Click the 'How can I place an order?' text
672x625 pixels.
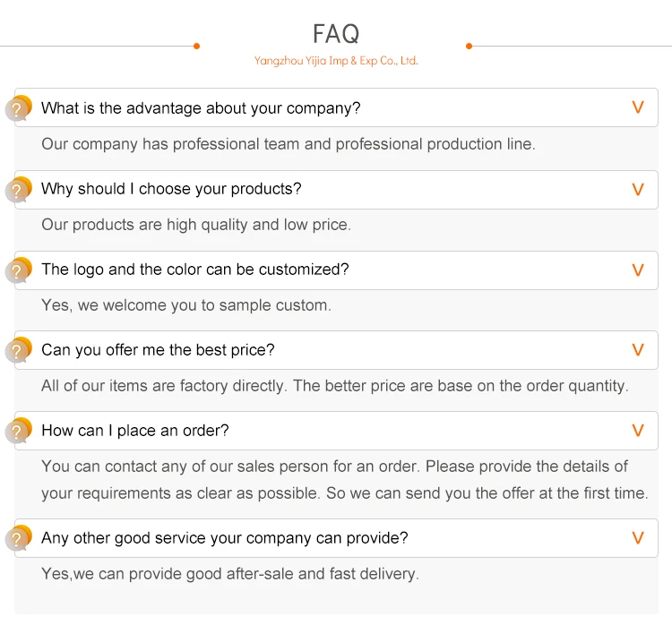pyautogui.click(x=135, y=431)
